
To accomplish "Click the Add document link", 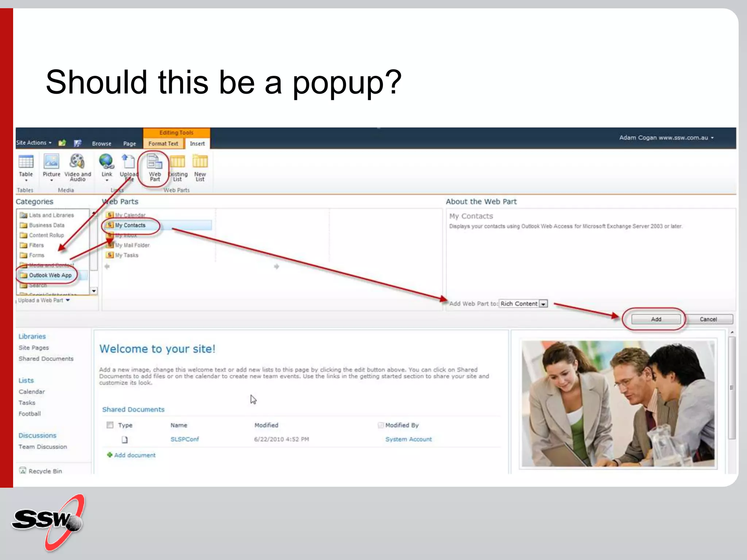I will coord(135,455).
